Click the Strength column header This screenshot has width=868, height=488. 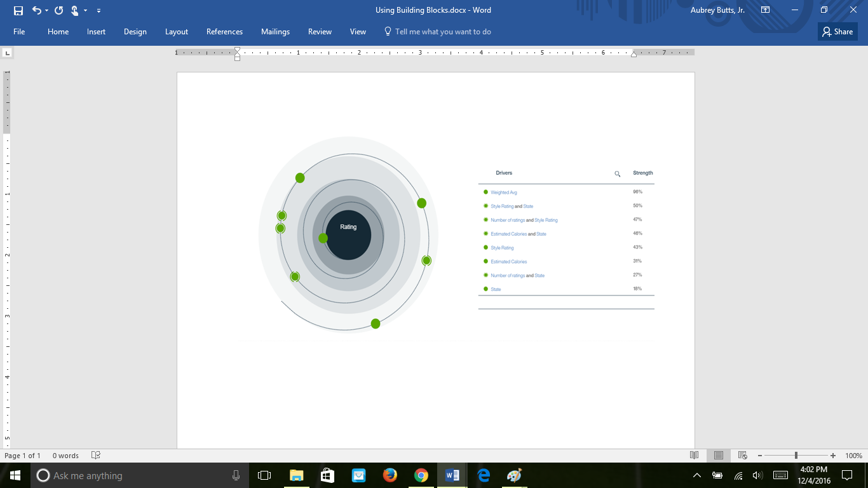click(x=642, y=173)
